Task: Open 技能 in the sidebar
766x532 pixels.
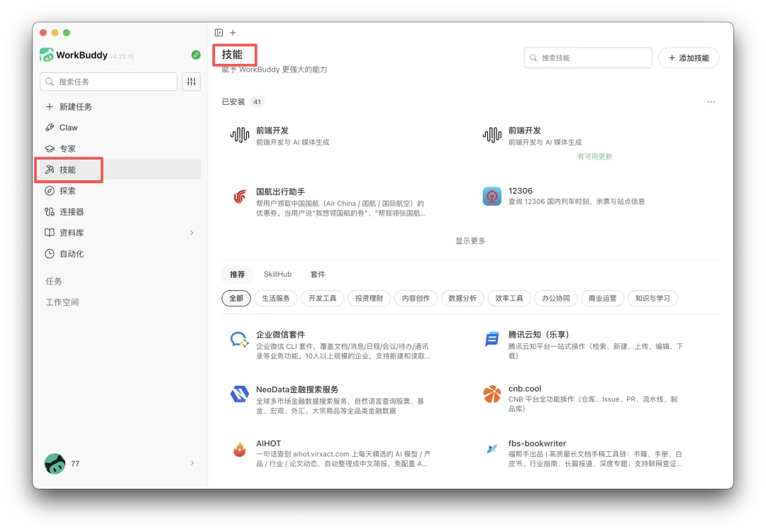Action: click(120, 170)
